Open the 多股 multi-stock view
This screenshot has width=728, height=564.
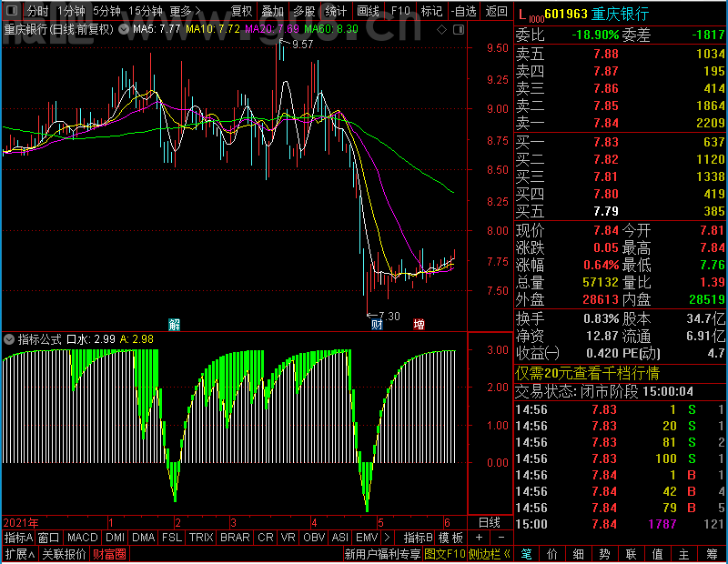(304, 11)
